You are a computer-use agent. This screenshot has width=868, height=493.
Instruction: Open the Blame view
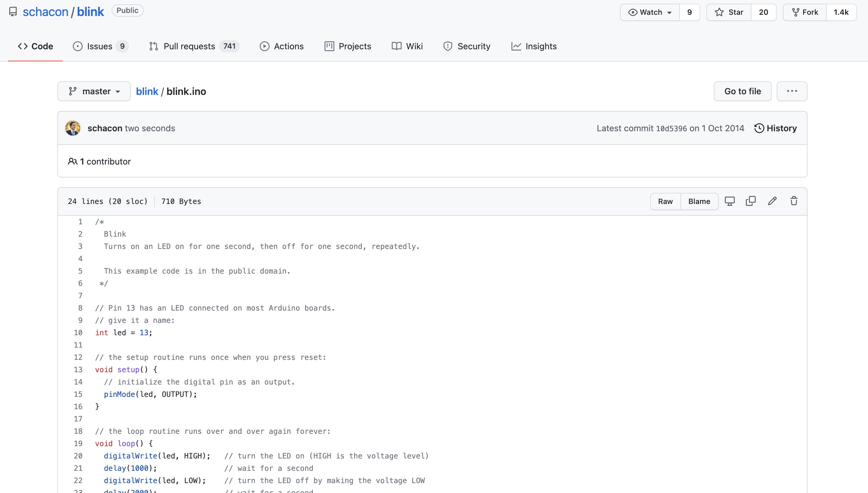699,202
